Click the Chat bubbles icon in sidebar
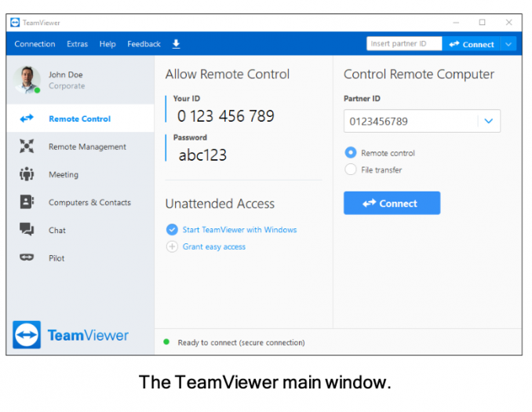The width and height of the screenshot is (532, 412). pyautogui.click(x=27, y=229)
